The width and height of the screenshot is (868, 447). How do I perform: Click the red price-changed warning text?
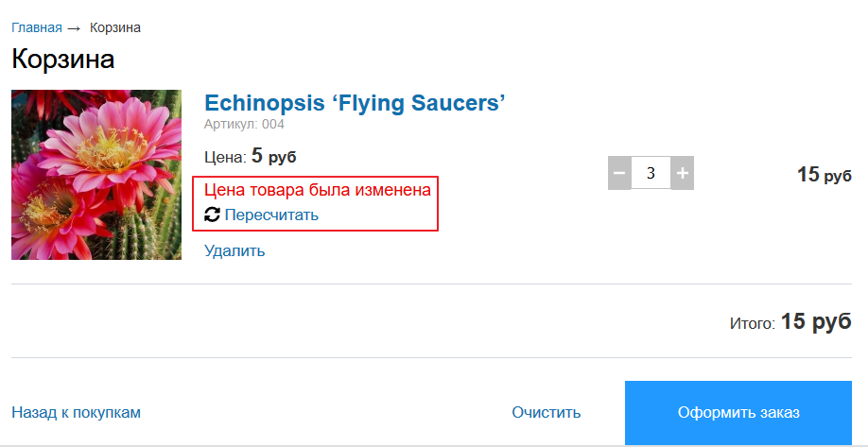tap(318, 190)
